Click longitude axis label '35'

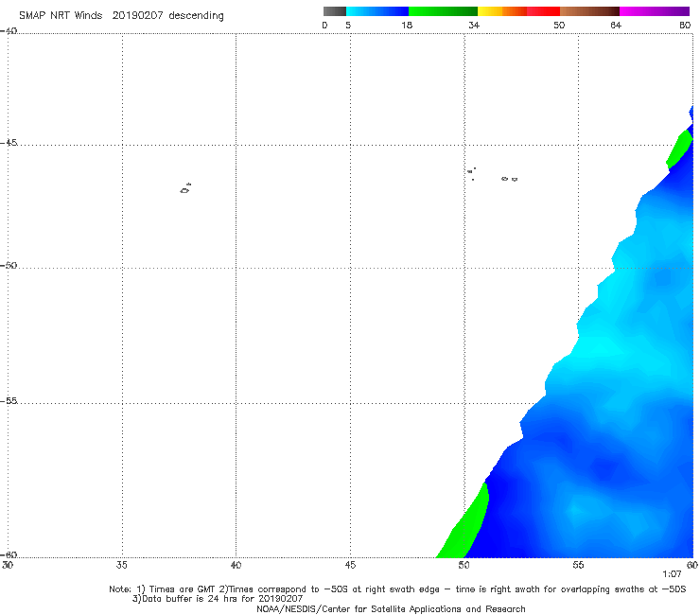coord(122,565)
